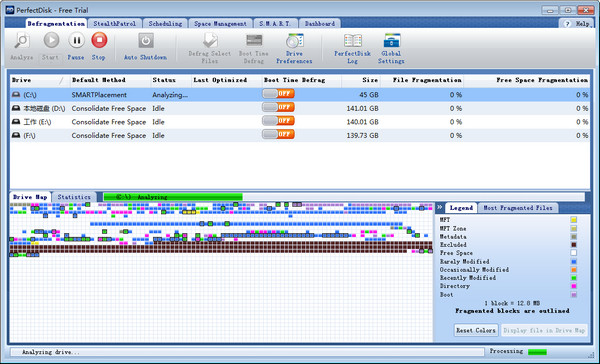This screenshot has width=600, height=364.
Task: Click SMARTPlacement method for C:\
Action: point(99,95)
